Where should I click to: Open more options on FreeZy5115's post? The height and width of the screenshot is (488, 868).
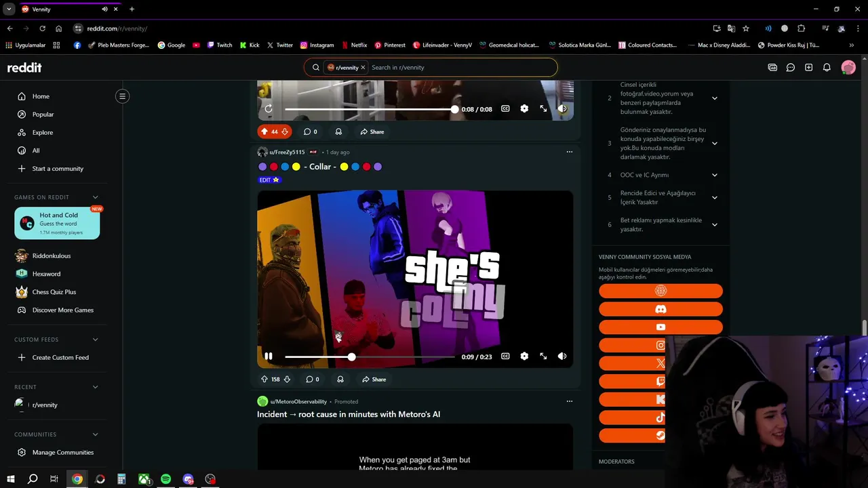[x=569, y=152]
